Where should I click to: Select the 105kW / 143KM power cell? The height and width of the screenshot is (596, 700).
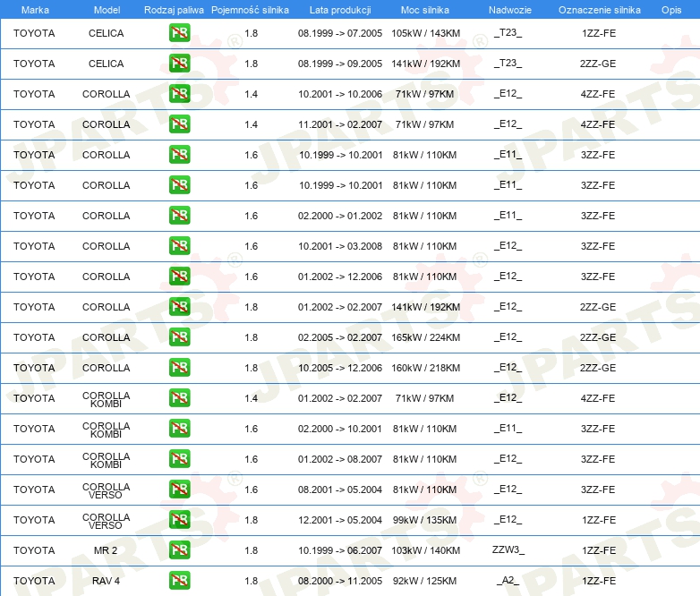click(x=425, y=33)
